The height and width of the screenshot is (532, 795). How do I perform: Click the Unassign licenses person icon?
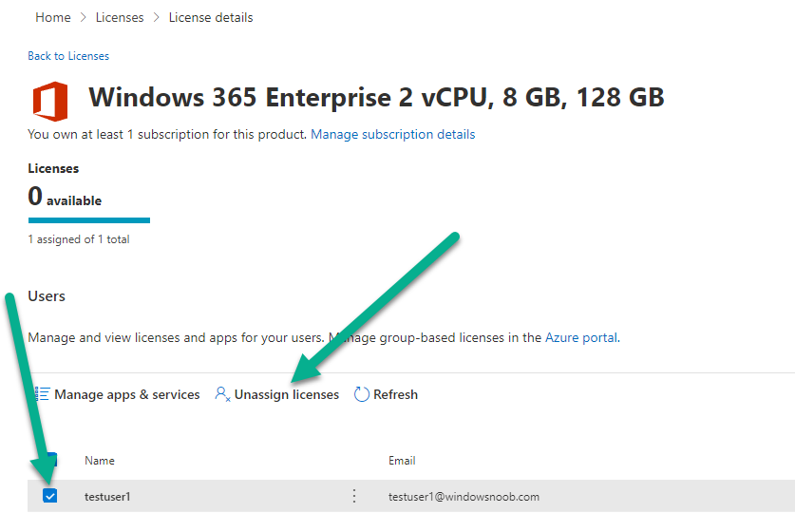click(x=222, y=394)
